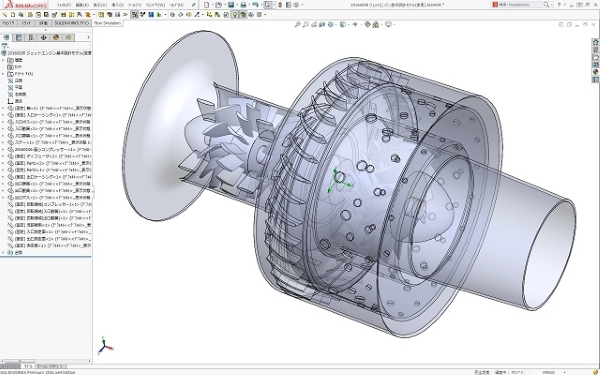Viewport: 600px width, 375px height.
Task: Click the SOLIDWORKS logo
Action: click(x=25, y=5)
